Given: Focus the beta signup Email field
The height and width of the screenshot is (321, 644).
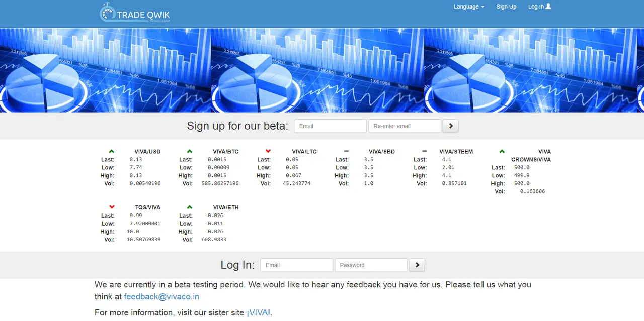Looking at the screenshot, I should (330, 126).
